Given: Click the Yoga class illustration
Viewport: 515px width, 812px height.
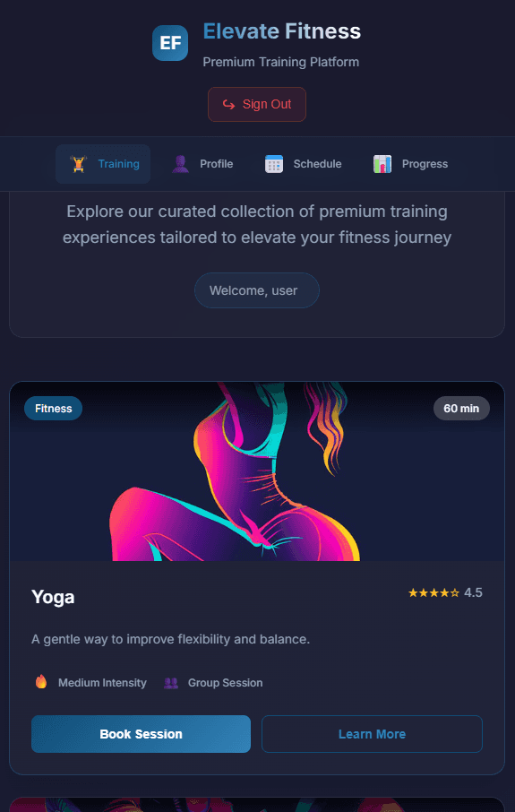Looking at the screenshot, I should [x=257, y=471].
